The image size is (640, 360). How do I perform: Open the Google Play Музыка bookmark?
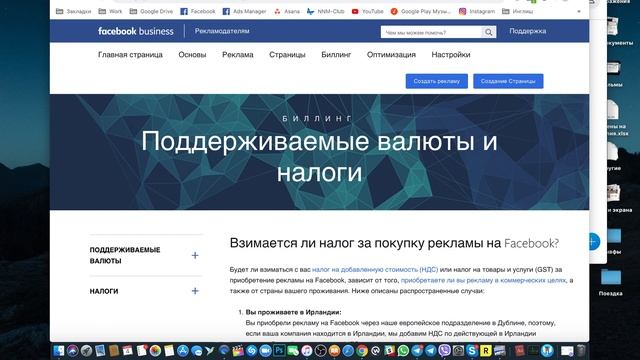pos(420,11)
